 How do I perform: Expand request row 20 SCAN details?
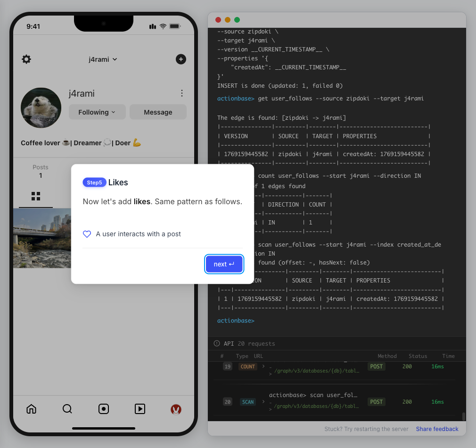(x=263, y=402)
